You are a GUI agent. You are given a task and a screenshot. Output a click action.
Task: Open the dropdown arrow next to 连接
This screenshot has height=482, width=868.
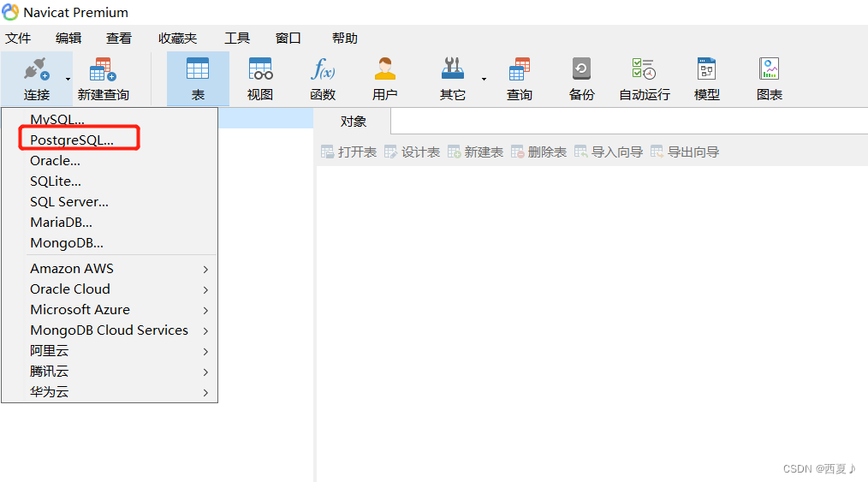tap(68, 79)
